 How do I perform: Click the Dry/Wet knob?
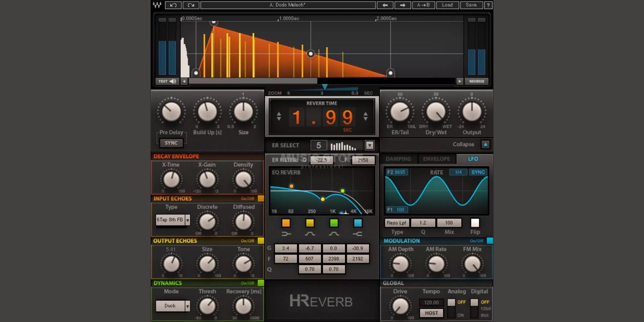(436, 112)
